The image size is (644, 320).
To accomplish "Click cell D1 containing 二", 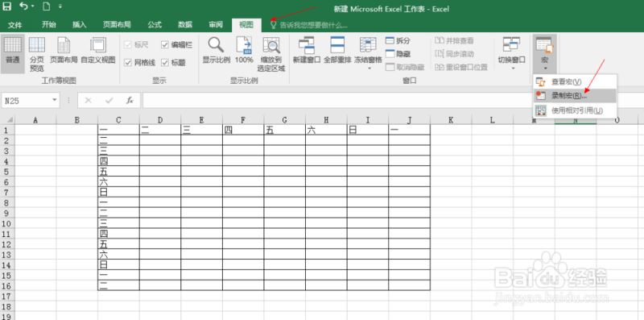I will point(160,130).
